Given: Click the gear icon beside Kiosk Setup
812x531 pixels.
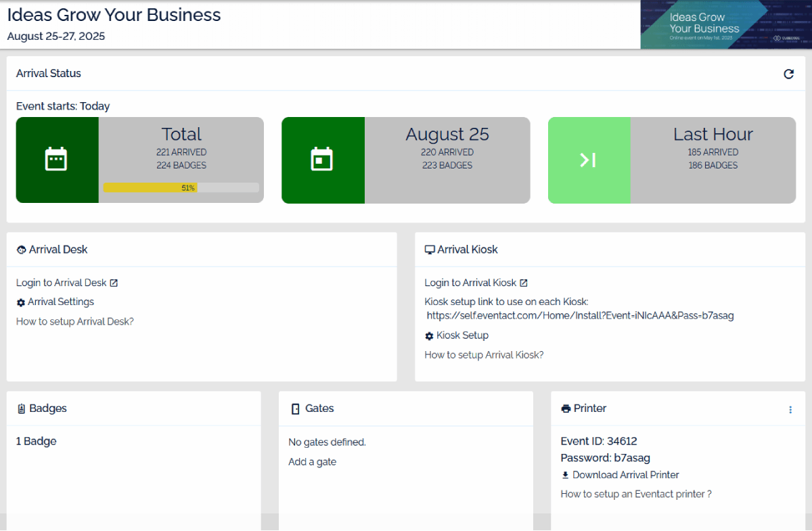Looking at the screenshot, I should [429, 336].
